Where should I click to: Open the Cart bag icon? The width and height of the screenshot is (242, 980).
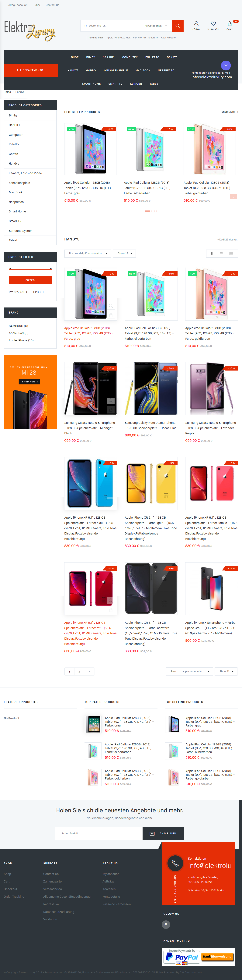230,24
